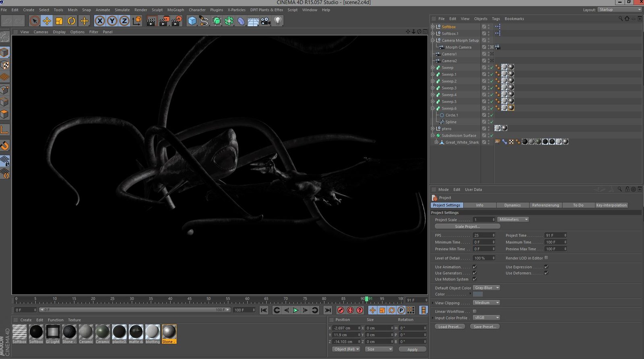Click the Scale tool icon

click(x=59, y=21)
